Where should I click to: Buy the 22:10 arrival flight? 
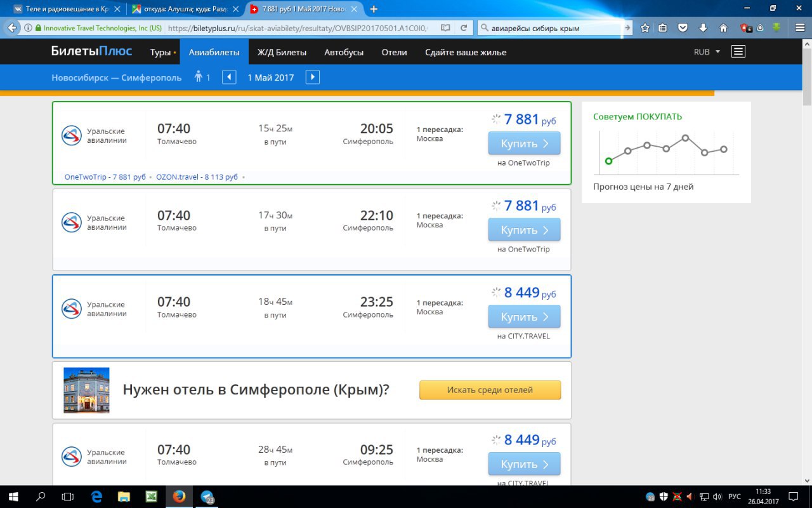coord(524,230)
